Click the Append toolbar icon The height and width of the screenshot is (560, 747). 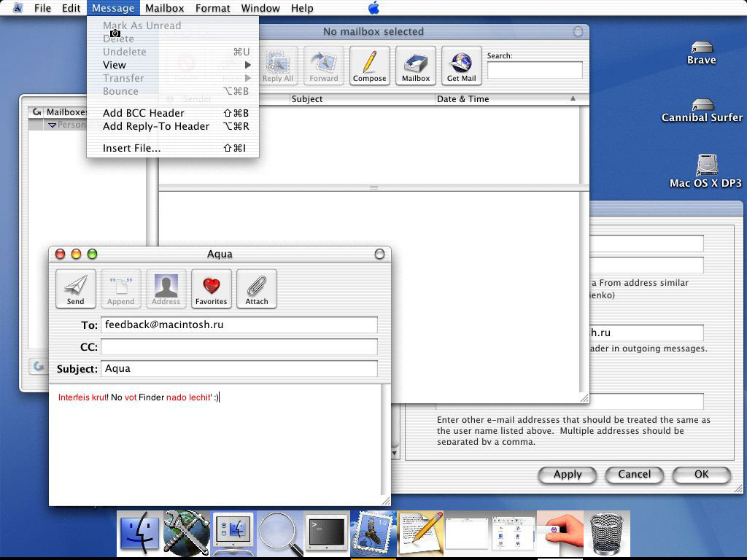coord(120,289)
